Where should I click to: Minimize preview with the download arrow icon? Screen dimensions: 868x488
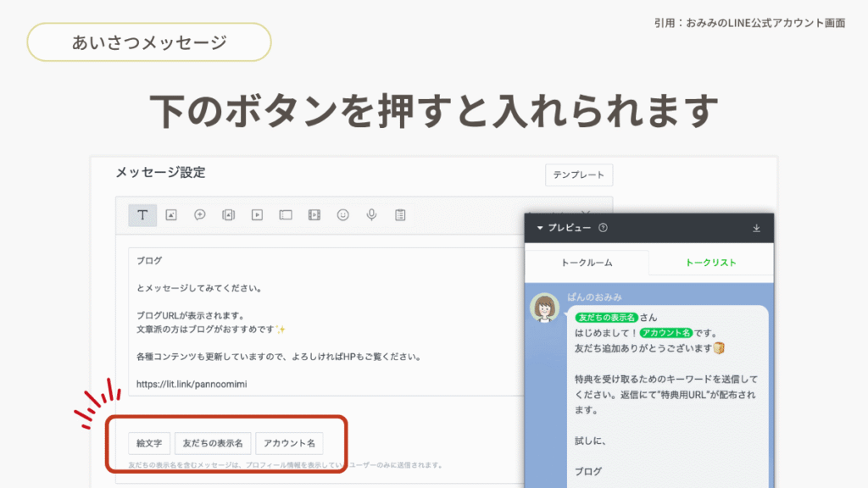pyautogui.click(x=756, y=228)
